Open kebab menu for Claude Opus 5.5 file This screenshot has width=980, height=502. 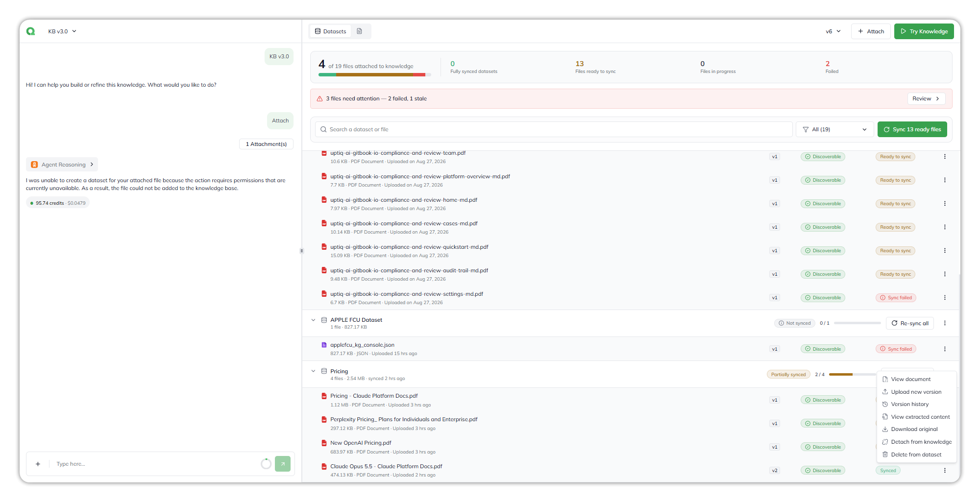click(945, 471)
